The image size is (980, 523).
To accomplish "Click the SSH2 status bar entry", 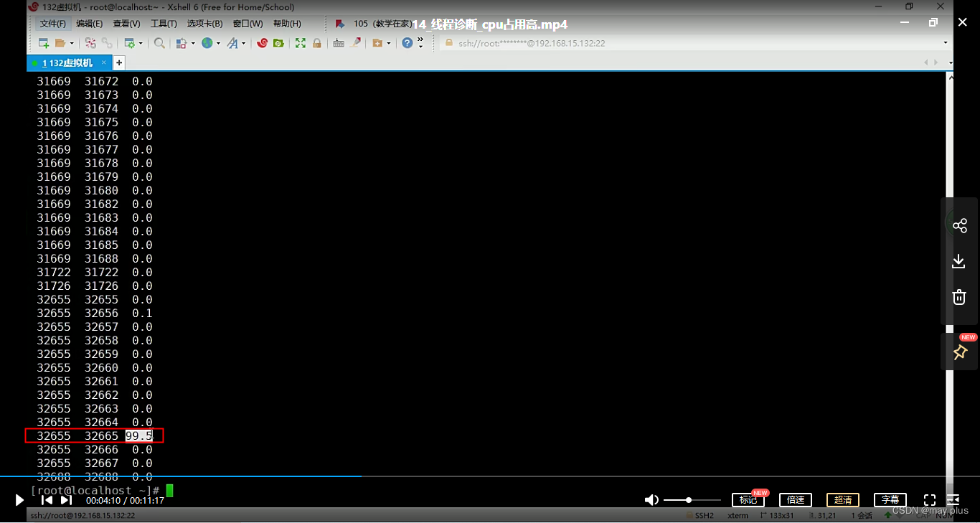I will tap(700, 515).
